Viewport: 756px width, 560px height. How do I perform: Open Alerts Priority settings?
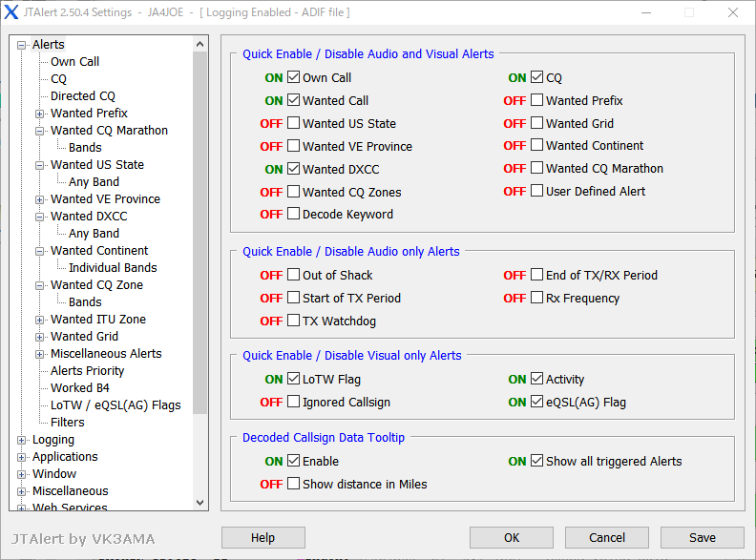pyautogui.click(x=87, y=370)
